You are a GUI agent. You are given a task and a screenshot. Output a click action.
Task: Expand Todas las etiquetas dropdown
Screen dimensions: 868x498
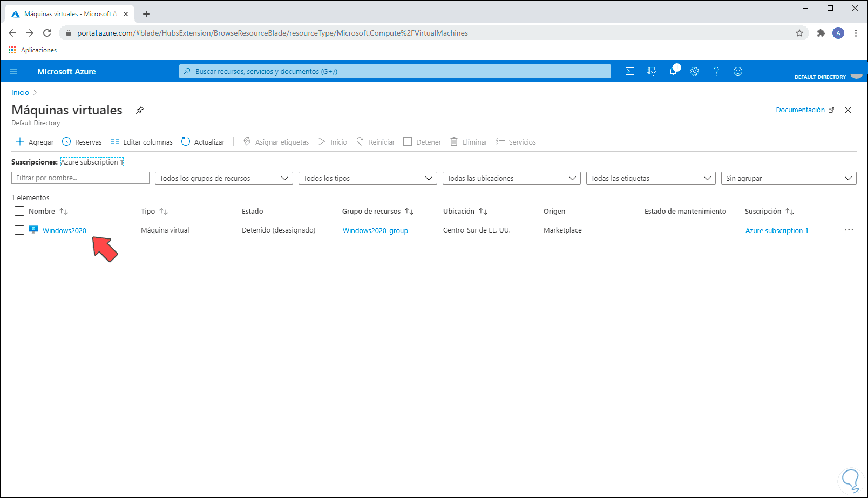(x=651, y=178)
